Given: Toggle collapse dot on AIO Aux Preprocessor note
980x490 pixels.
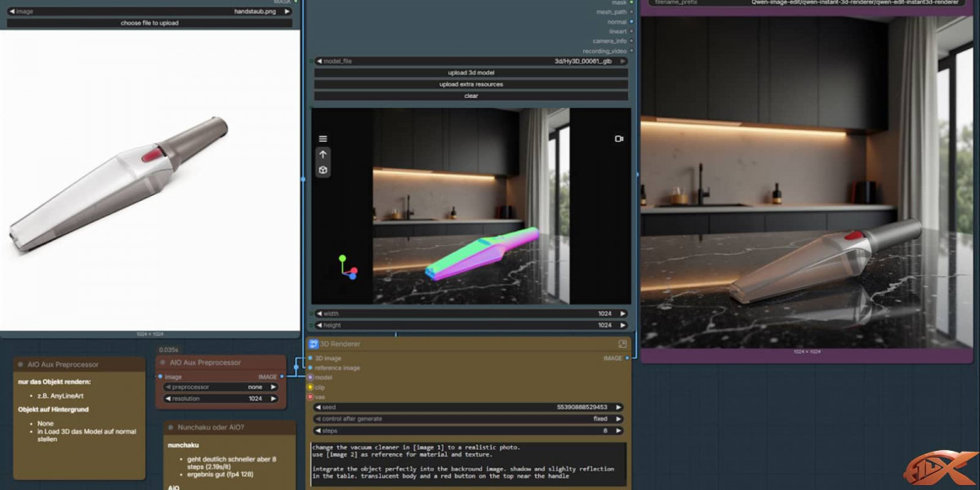Looking at the screenshot, I should [20, 364].
